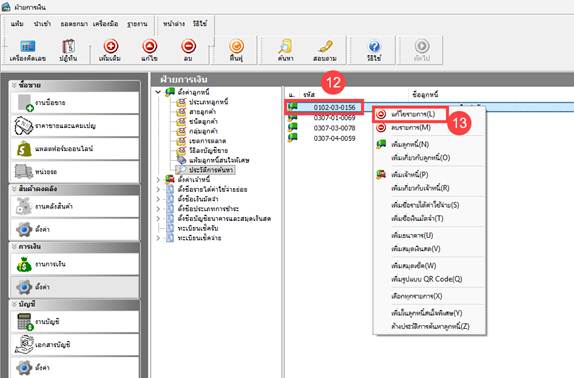This screenshot has width=574, height=378.
Task: Expand the ตั้งชื่อรายได้ค่าใช้จ่ายย่อย node arrow
Action: coord(158,190)
